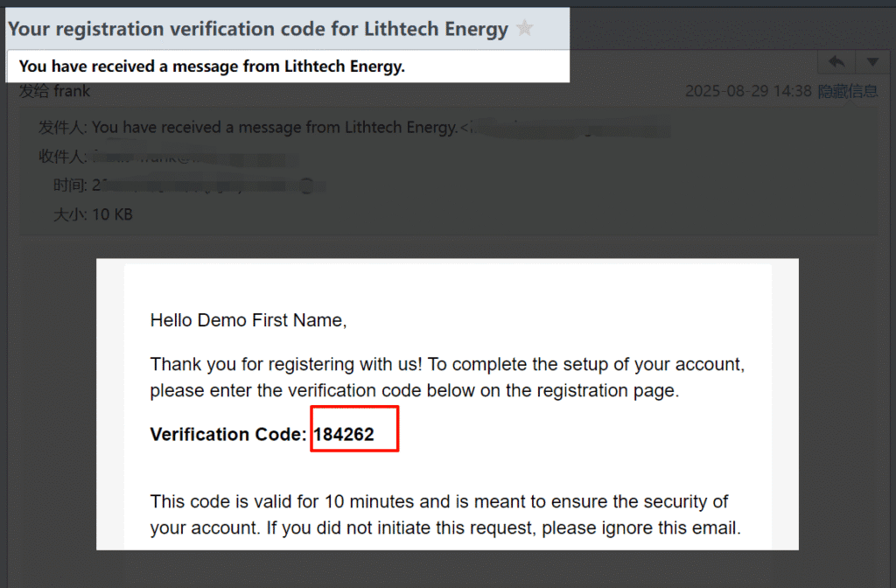Click the code valid for 10 minutes notice
This screenshot has width=896, height=588.
[437, 502]
